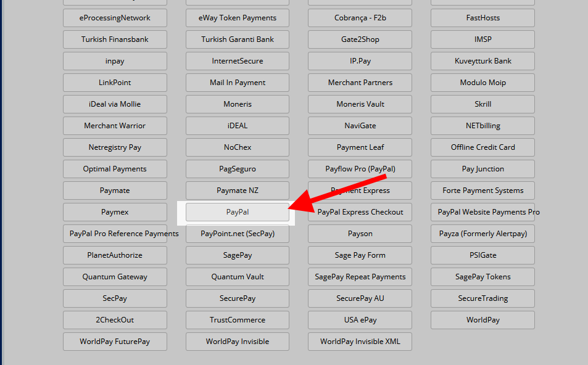Select the Paymate button
This screenshot has width=588, height=365.
click(115, 191)
